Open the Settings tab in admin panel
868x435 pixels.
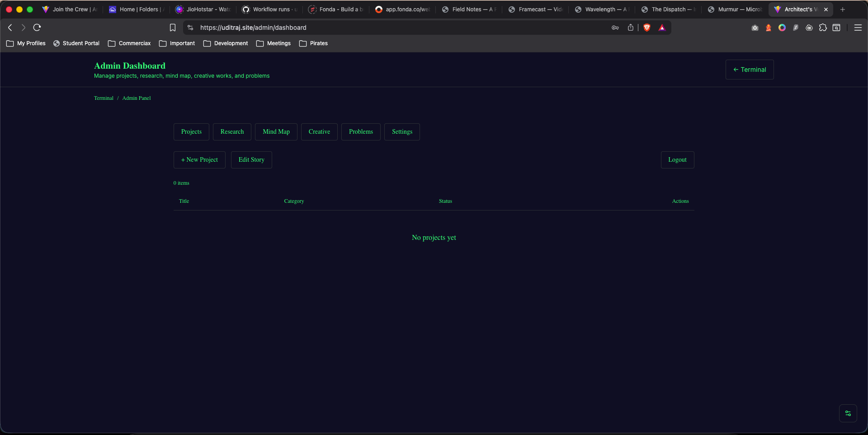point(402,132)
